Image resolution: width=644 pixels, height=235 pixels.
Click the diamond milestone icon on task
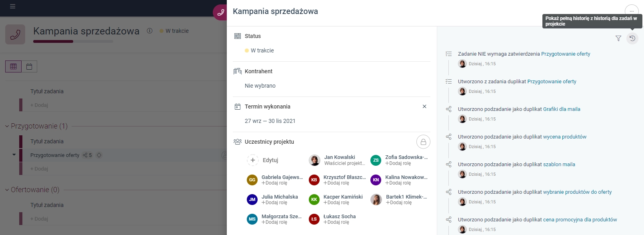(x=99, y=155)
